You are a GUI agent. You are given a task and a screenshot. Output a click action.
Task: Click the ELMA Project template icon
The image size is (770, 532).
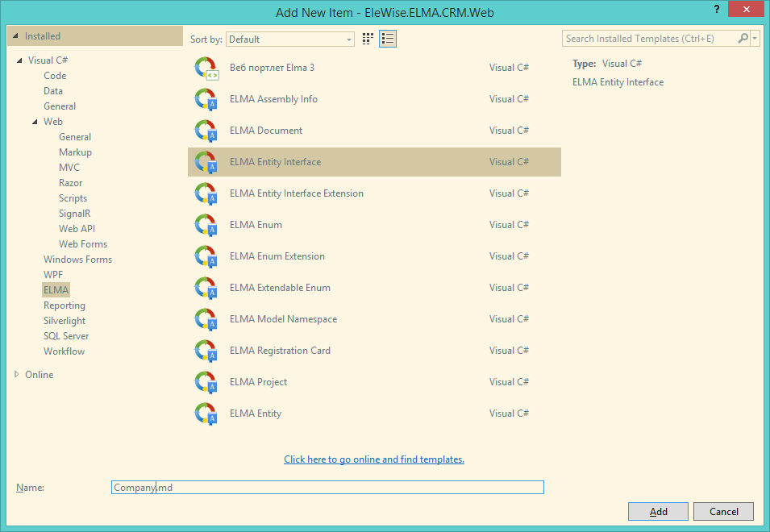pyautogui.click(x=206, y=382)
